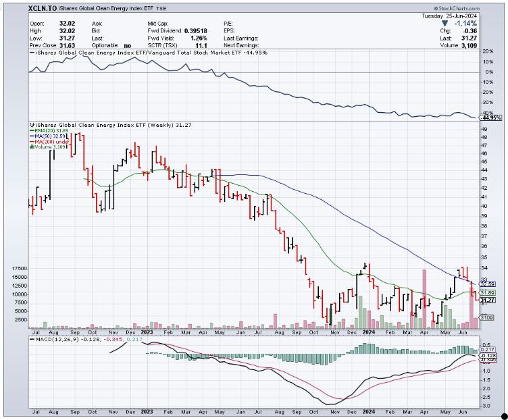
Task: Click the 31.27 price axis tag
Action: (x=487, y=300)
